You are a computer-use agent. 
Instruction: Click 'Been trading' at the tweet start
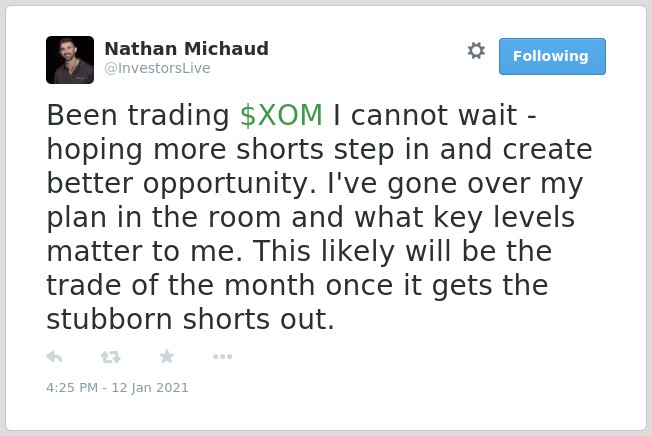coord(138,116)
